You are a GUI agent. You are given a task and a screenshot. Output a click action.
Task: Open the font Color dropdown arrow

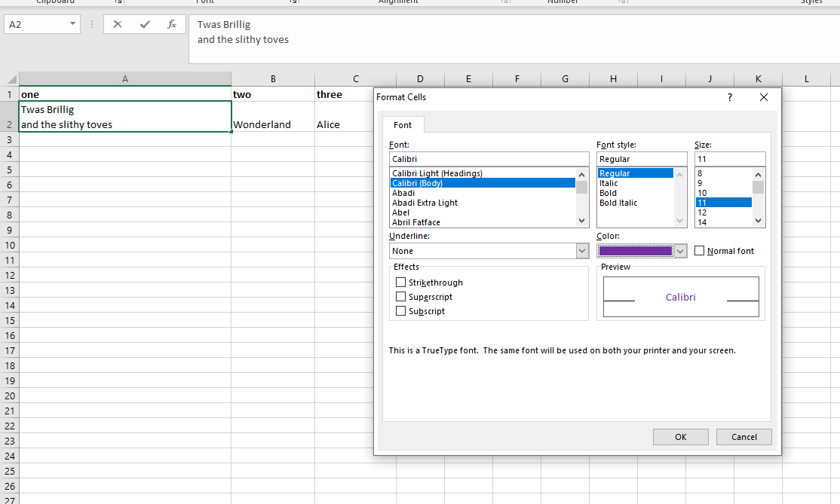680,251
